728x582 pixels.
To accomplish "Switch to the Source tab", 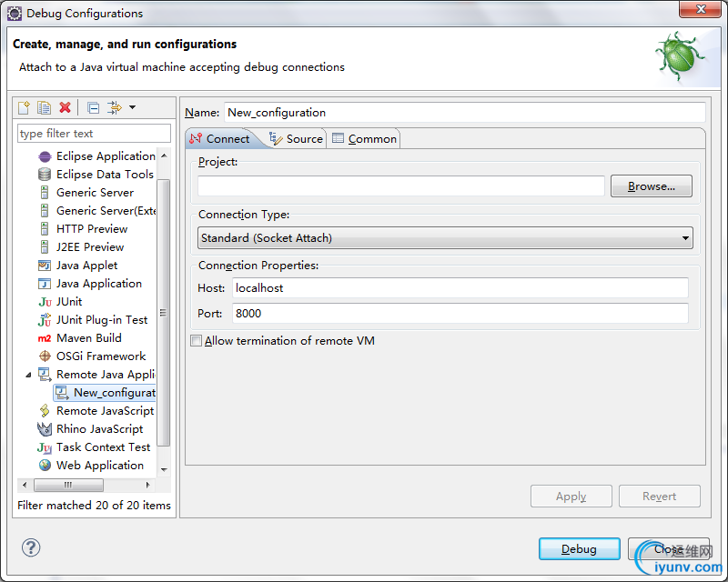I will point(297,139).
